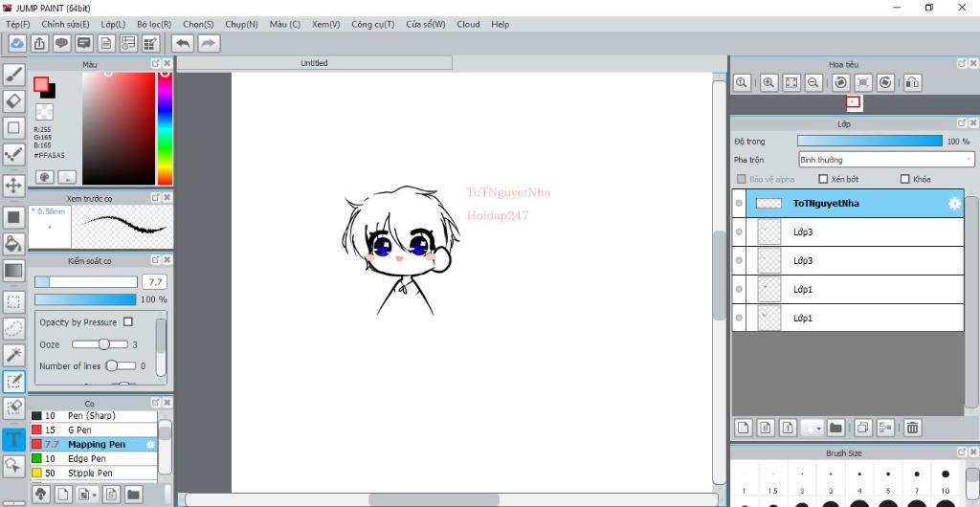Click the rainbow hue strip
The height and width of the screenshot is (507, 980).
coord(165,128)
